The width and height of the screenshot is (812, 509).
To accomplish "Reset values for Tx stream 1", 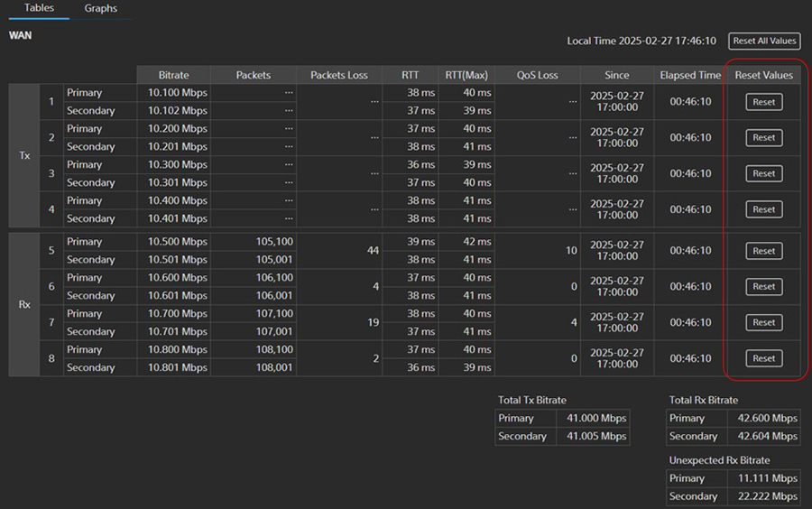I will pyautogui.click(x=764, y=102).
